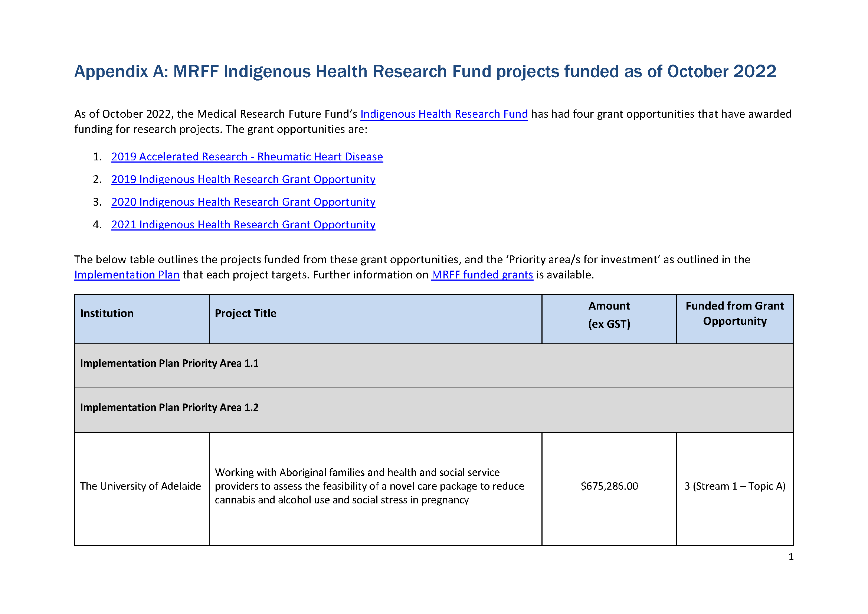Follow the Implementation Plan link
The height and width of the screenshot is (614, 868).
[x=127, y=274]
